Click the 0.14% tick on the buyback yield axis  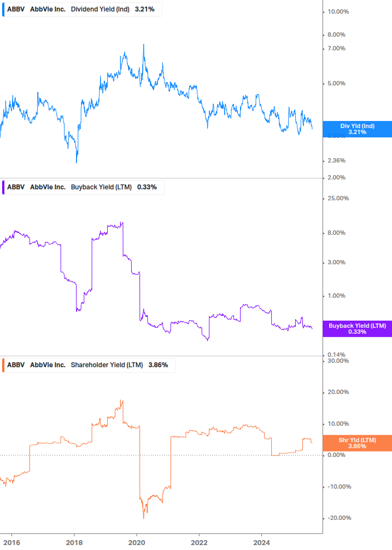(x=336, y=355)
